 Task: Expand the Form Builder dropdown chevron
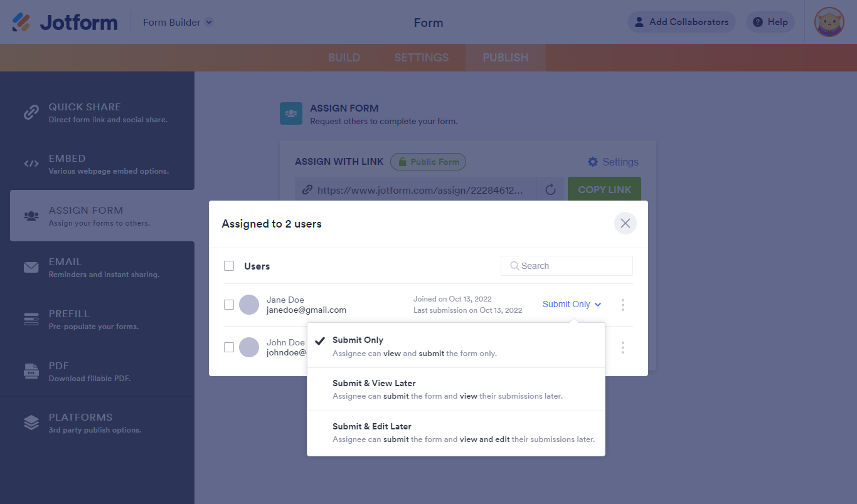point(209,23)
